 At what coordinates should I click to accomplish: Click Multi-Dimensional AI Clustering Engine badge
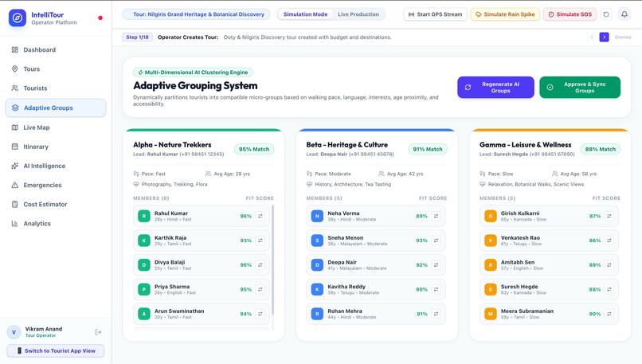click(193, 72)
